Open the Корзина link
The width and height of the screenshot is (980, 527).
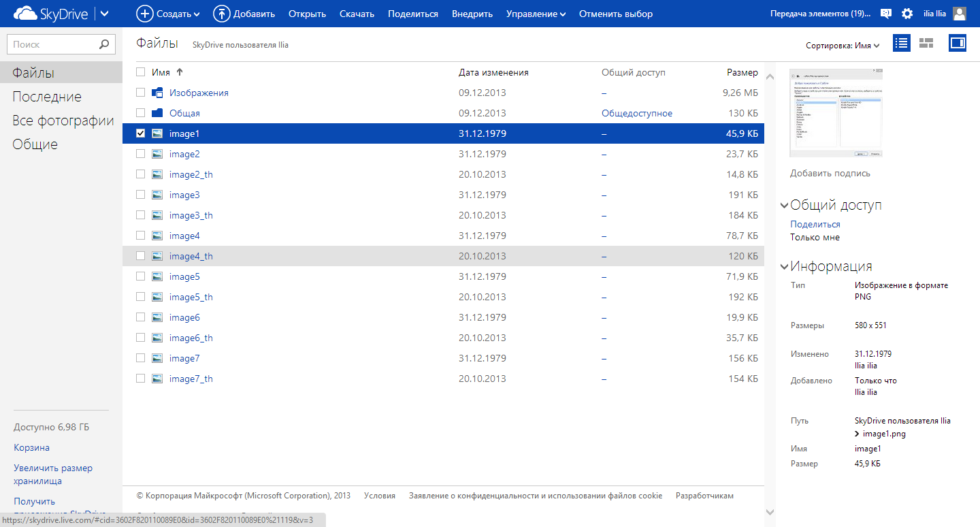(x=31, y=447)
